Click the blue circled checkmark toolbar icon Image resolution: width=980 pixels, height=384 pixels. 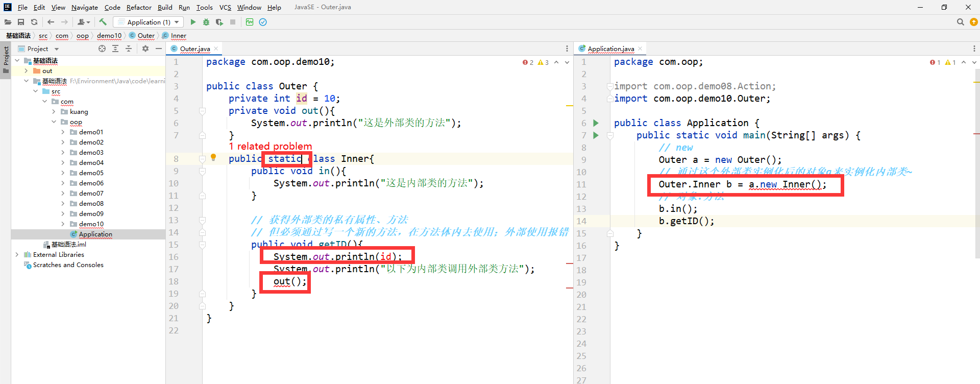(x=263, y=22)
